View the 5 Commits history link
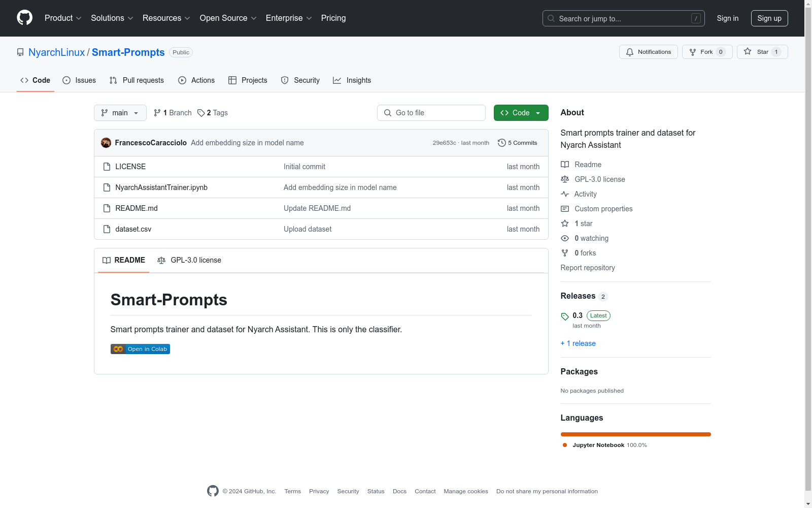Viewport: 812px width, 508px height. click(518, 143)
